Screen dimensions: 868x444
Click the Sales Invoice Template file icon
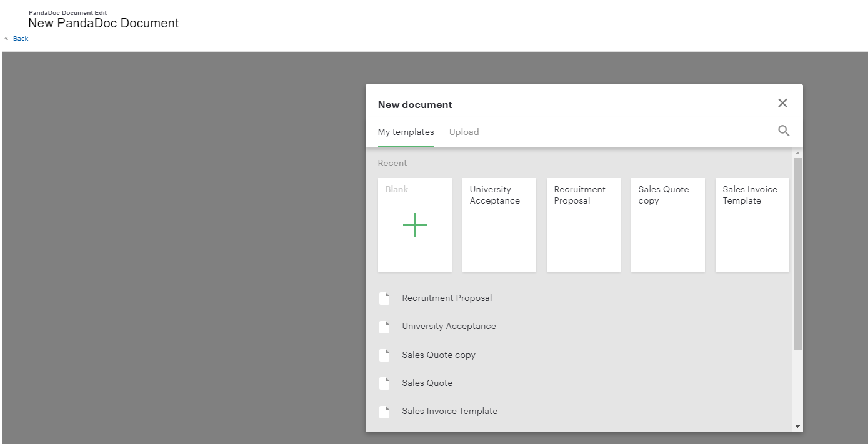point(384,412)
